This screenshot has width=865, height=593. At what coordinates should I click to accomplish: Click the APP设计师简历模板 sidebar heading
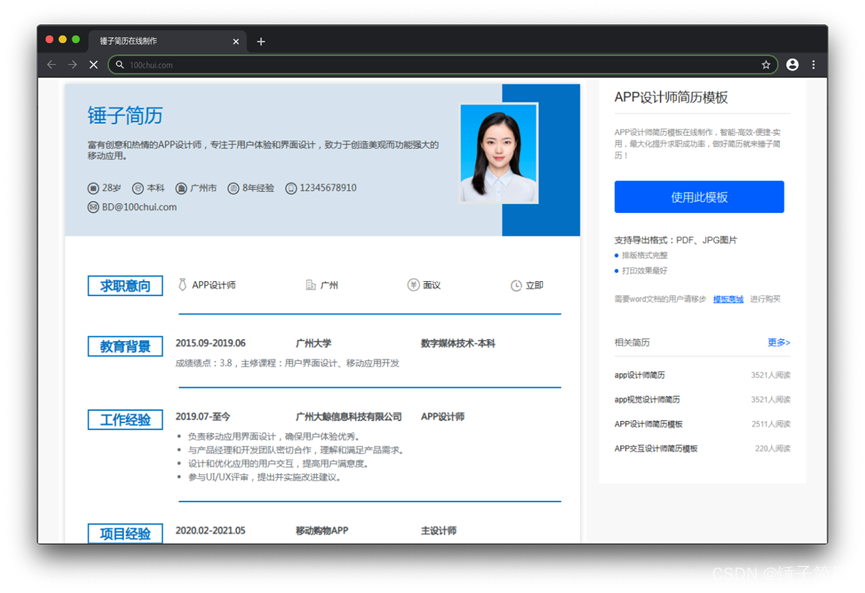pyautogui.click(x=671, y=98)
